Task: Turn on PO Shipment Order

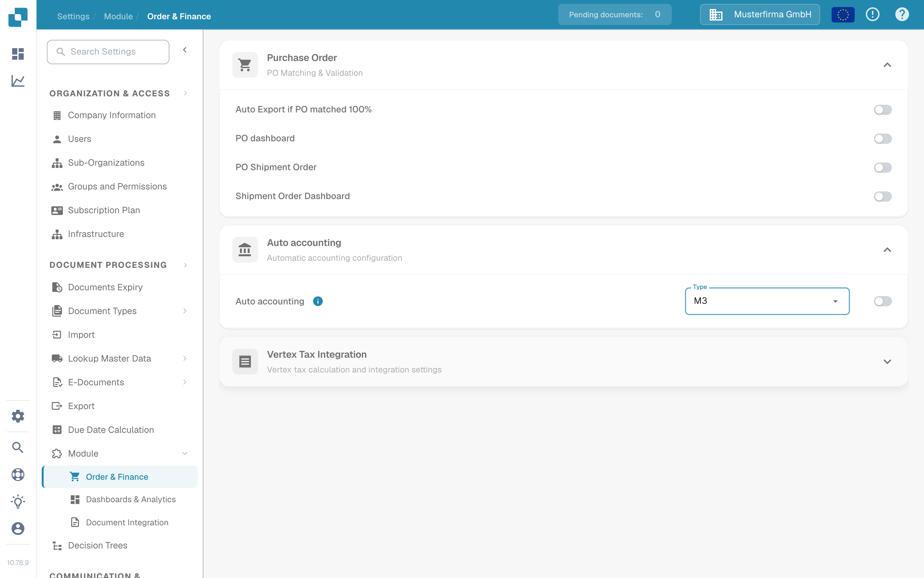Action: tap(883, 167)
